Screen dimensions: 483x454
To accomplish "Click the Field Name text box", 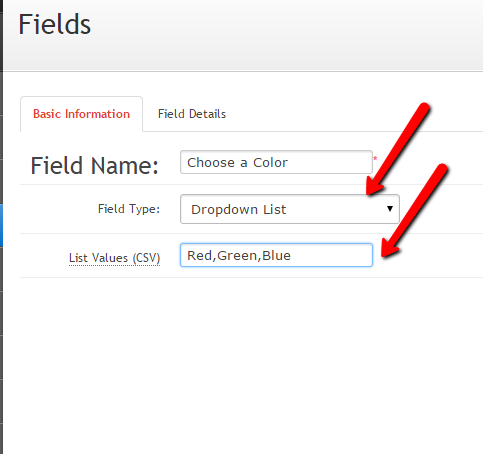I will [x=276, y=162].
